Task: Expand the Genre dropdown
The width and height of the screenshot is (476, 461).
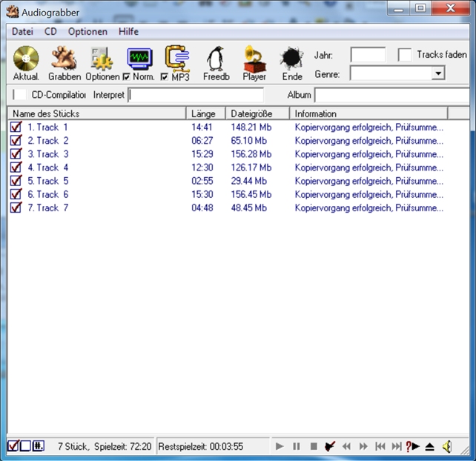Action: point(437,73)
